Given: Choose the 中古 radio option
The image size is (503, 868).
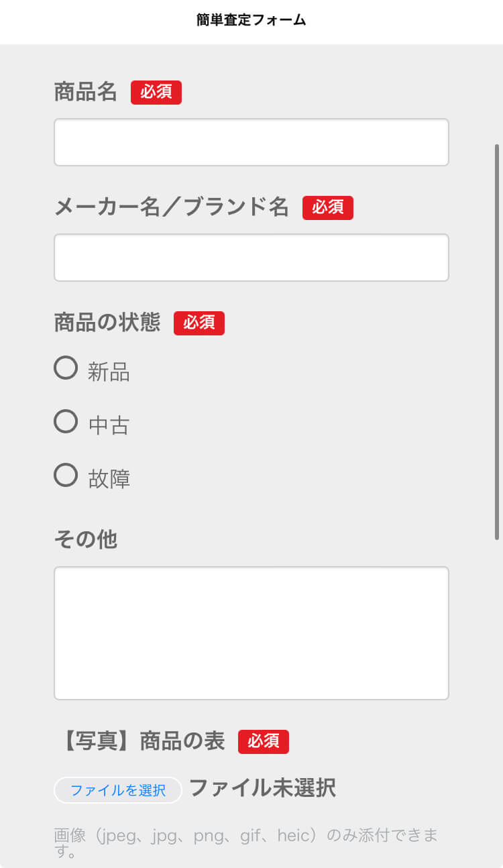Looking at the screenshot, I should pos(66,422).
